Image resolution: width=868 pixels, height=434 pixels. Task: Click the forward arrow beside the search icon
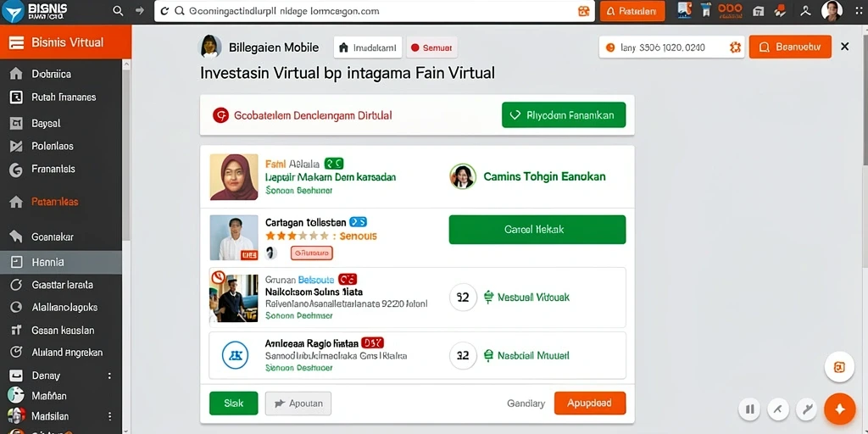coord(140,10)
